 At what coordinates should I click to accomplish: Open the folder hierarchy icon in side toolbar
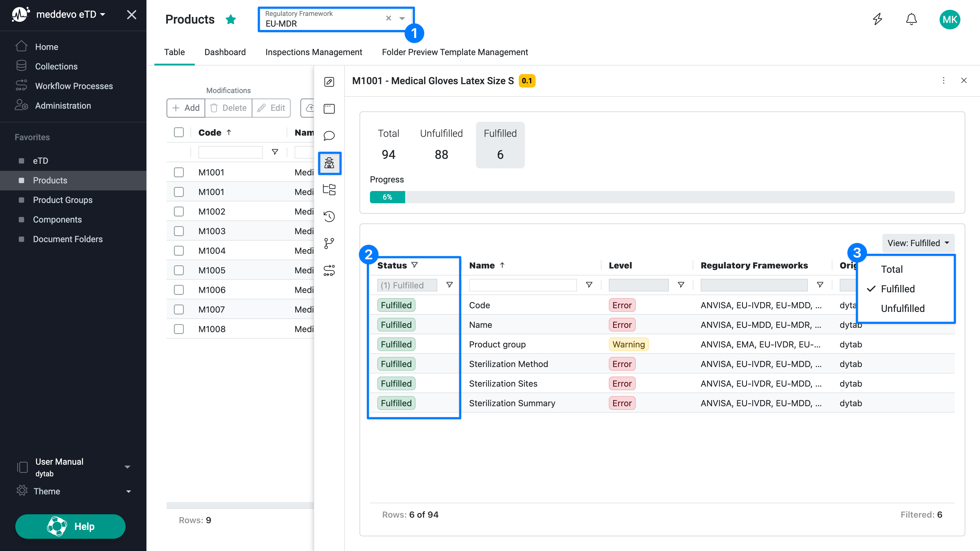point(329,189)
